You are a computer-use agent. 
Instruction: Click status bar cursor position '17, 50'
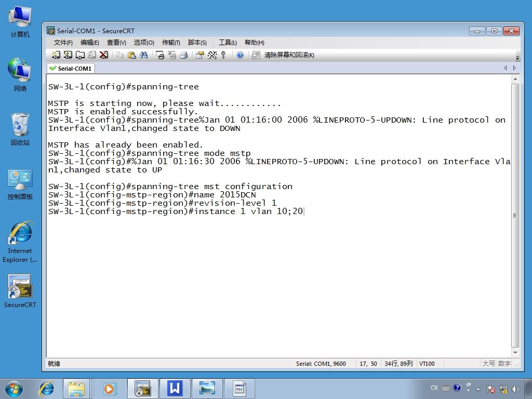pos(368,364)
